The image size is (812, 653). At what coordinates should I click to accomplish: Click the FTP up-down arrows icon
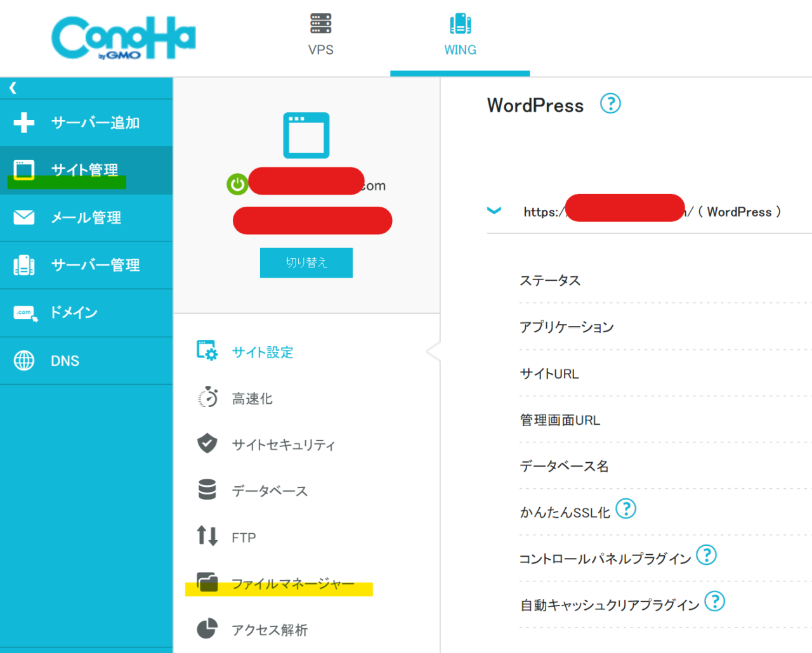[x=207, y=536]
